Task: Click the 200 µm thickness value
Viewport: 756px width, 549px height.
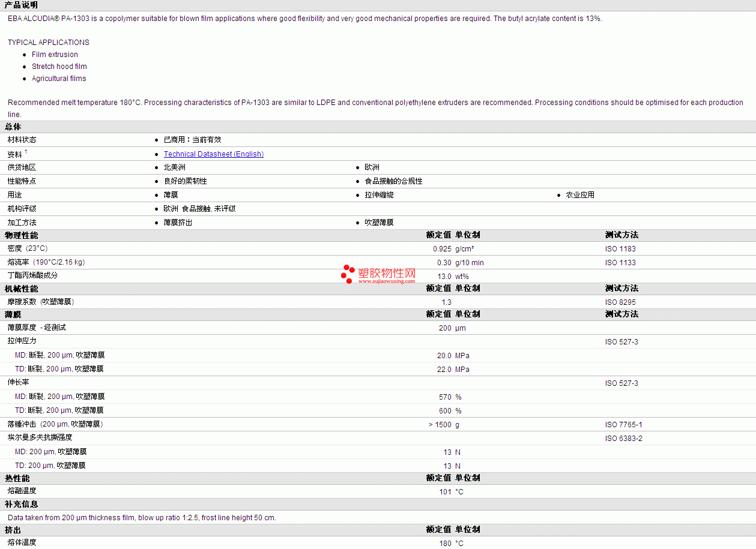Action: 452,328
